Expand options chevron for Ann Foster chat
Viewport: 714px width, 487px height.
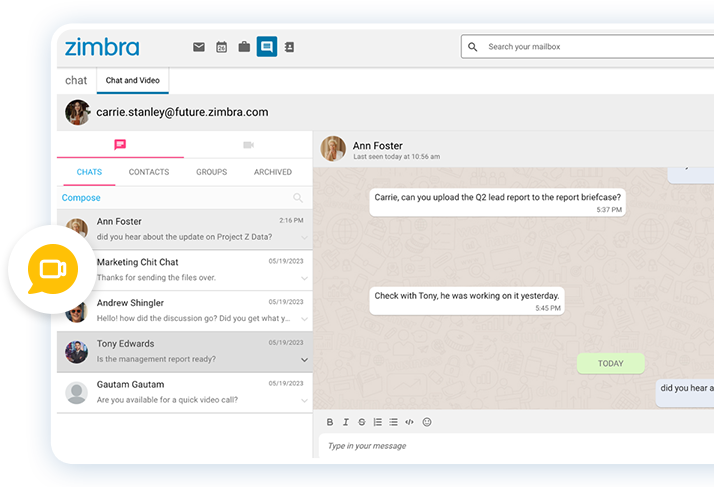[304, 237]
